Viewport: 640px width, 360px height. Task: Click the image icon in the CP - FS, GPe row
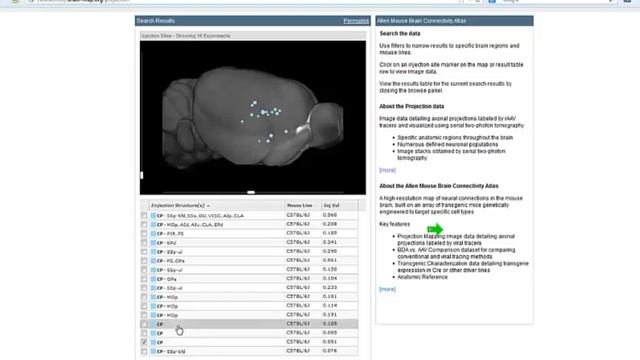153,260
